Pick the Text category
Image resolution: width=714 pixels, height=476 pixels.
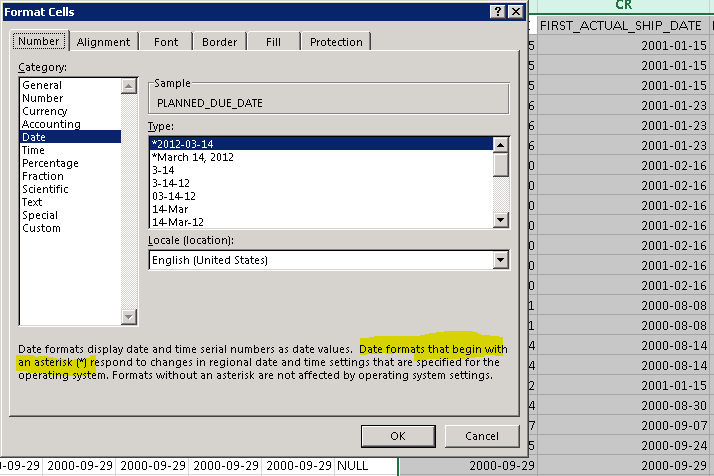(32, 202)
